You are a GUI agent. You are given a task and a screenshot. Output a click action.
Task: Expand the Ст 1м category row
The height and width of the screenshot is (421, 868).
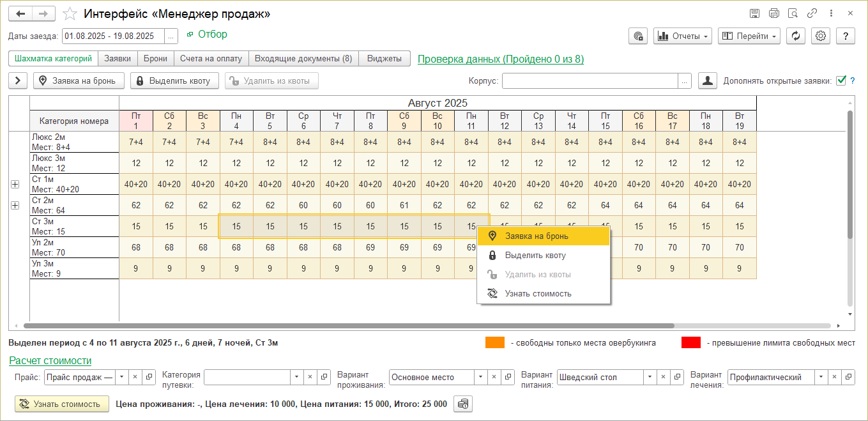click(x=15, y=184)
